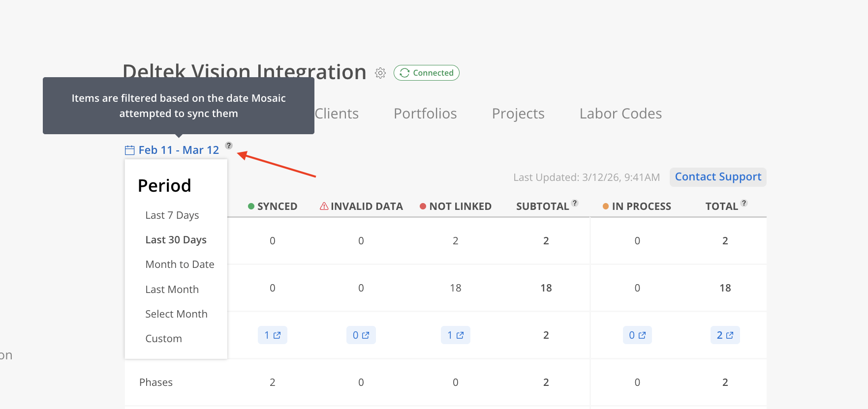Open the invalid data count link showing 0
The height and width of the screenshot is (409, 868).
pos(361,335)
